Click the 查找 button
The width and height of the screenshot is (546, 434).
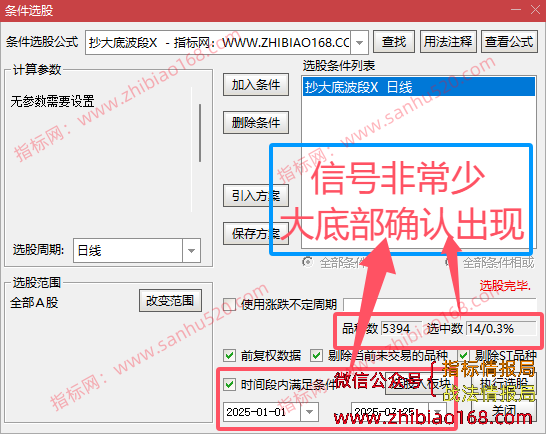(x=394, y=42)
